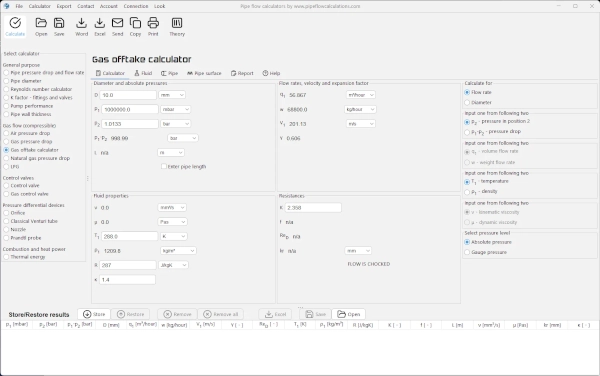600x376 pixels.
Task: Click the Restore results button
Action: pos(130,314)
